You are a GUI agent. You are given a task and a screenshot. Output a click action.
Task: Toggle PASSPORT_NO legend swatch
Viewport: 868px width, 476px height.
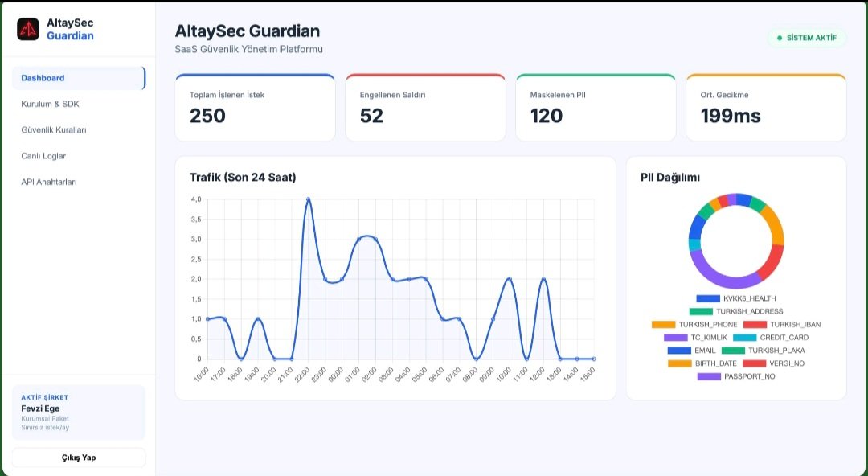pyautogui.click(x=709, y=377)
